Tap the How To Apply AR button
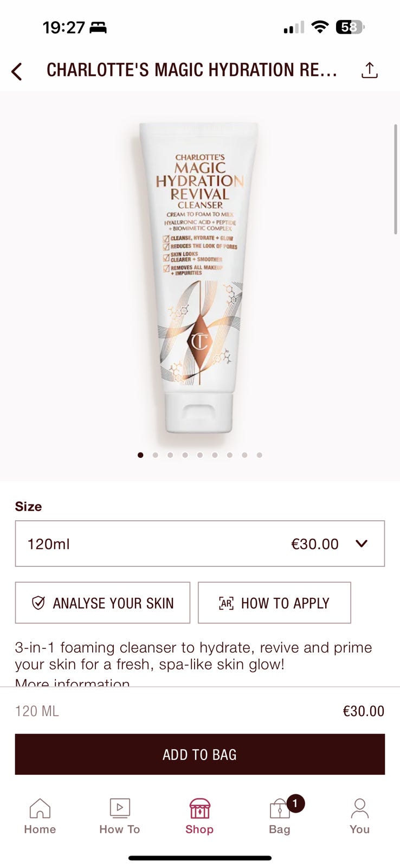 click(274, 603)
